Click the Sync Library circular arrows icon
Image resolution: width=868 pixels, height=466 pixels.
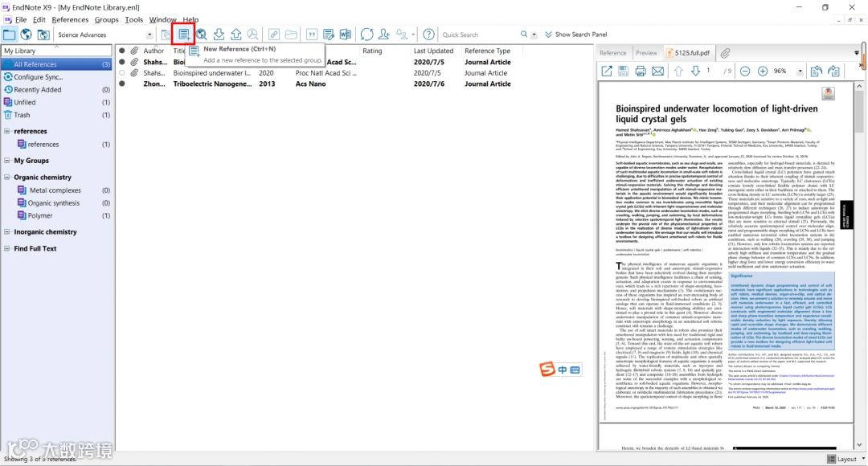366,35
